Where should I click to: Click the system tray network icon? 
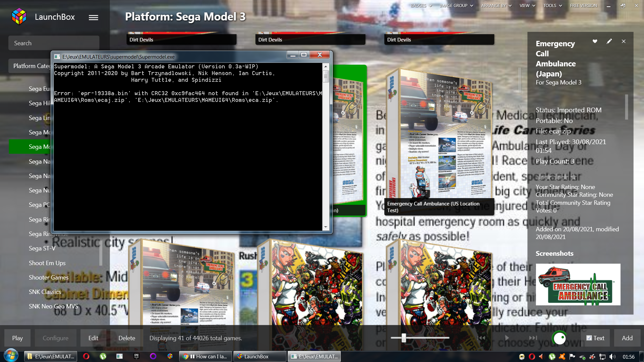[602, 357]
